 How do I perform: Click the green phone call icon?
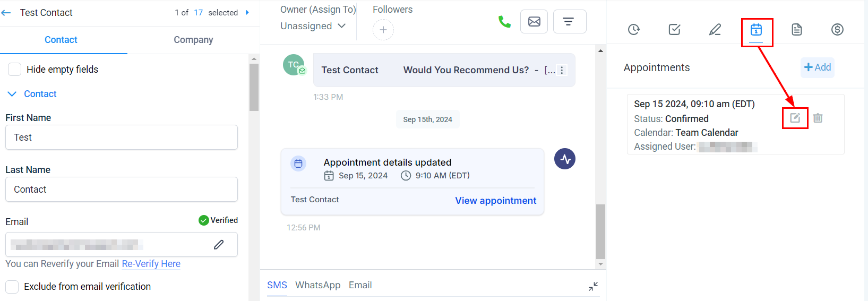pyautogui.click(x=504, y=22)
